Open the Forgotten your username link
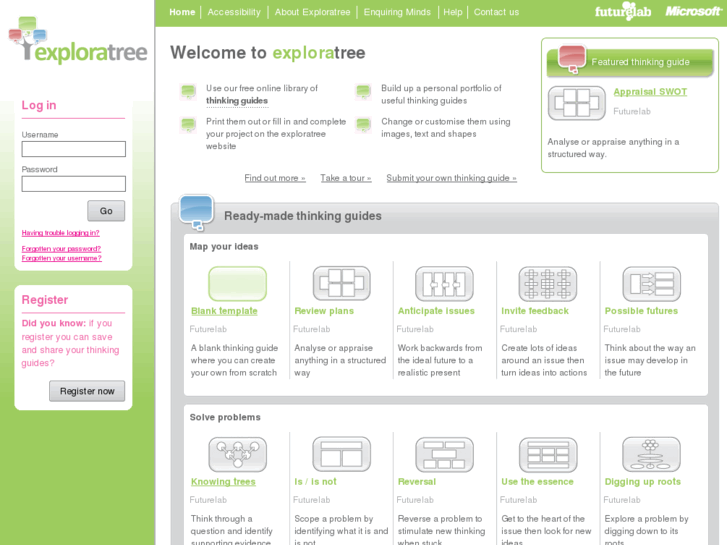Screen dimensions: 727x545 pos(62,258)
